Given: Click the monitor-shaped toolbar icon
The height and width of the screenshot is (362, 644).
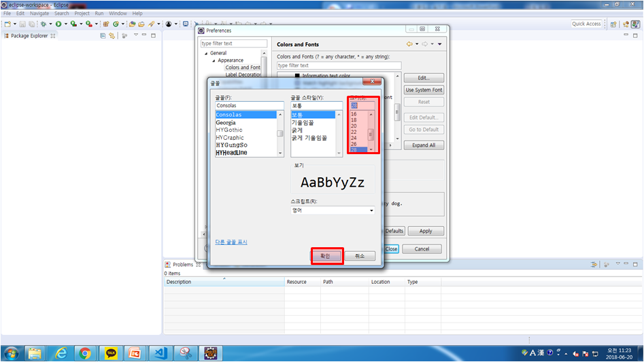Looking at the screenshot, I should 186,24.
